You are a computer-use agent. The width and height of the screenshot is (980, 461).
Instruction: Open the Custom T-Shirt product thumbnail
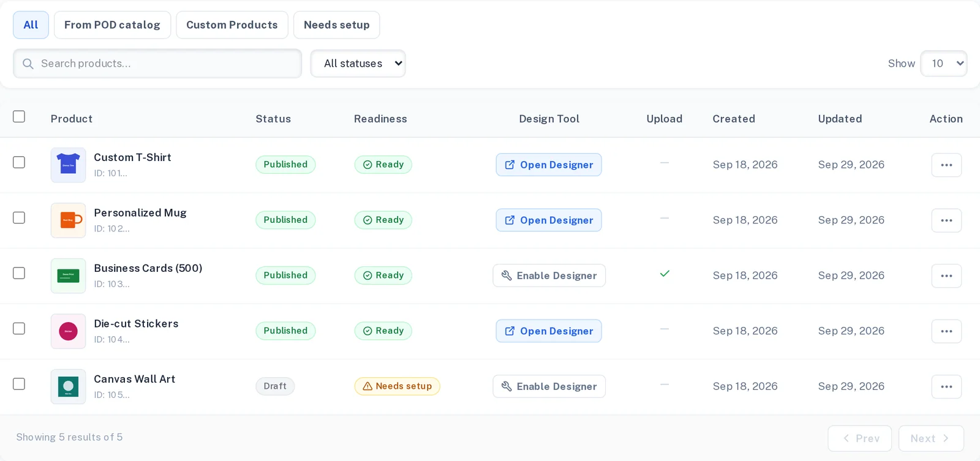[x=68, y=165]
